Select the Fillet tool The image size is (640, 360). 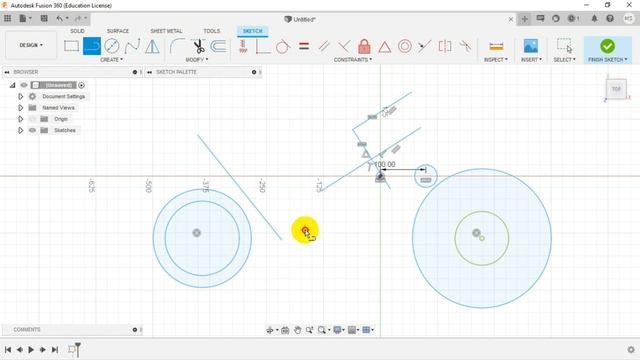(x=177, y=46)
